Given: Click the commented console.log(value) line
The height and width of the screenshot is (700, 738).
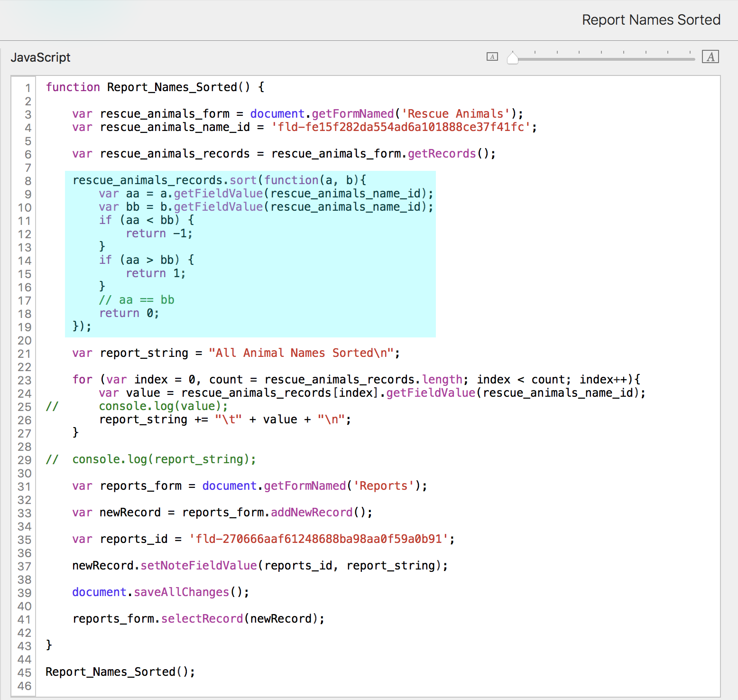Looking at the screenshot, I should click(163, 406).
